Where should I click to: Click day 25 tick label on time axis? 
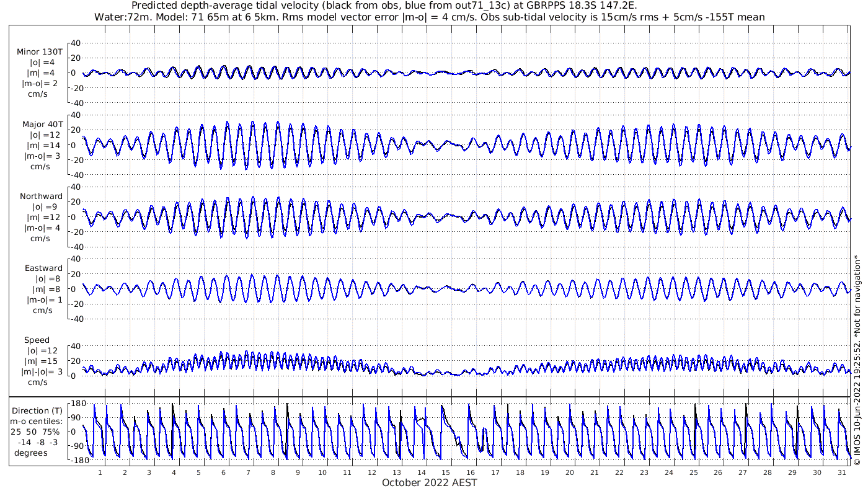693,472
